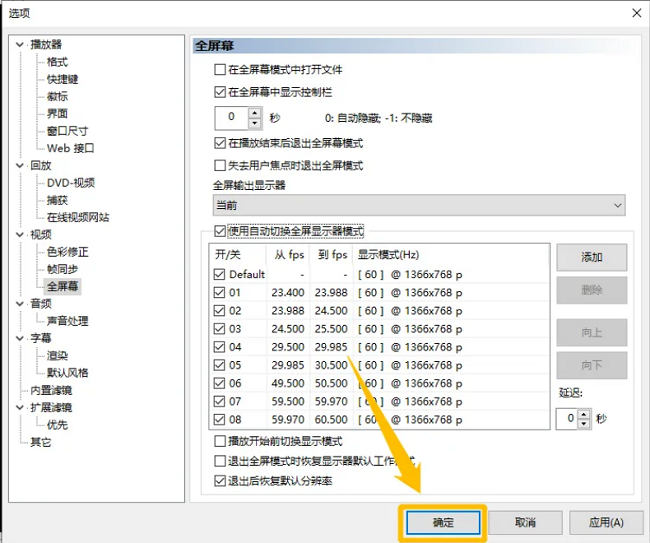Viewport: 650px width, 543px height.
Task: Select the 全屏幕 tree item
Action: (x=63, y=286)
